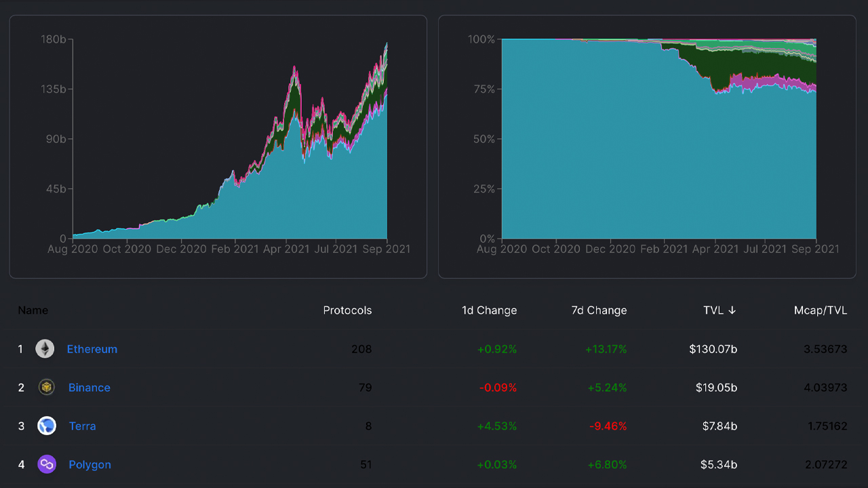Click Ethereum 7d change +13.17%
868x488 pixels.
pyautogui.click(x=606, y=349)
